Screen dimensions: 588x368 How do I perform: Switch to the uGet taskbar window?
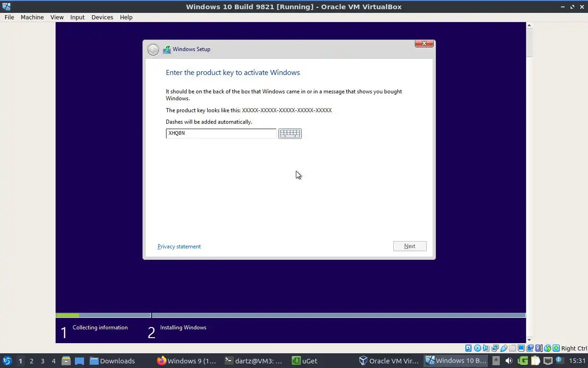[x=305, y=361]
